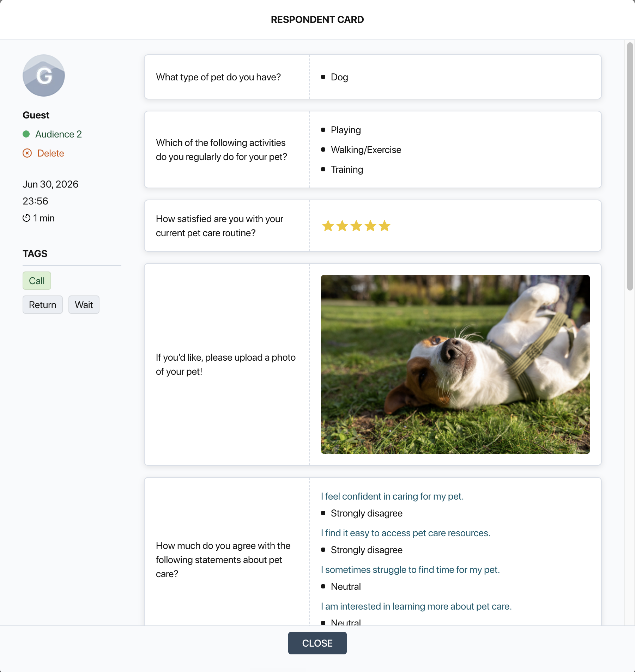Select the Dog answer
Viewport: 635px width, 672px height.
pos(339,77)
